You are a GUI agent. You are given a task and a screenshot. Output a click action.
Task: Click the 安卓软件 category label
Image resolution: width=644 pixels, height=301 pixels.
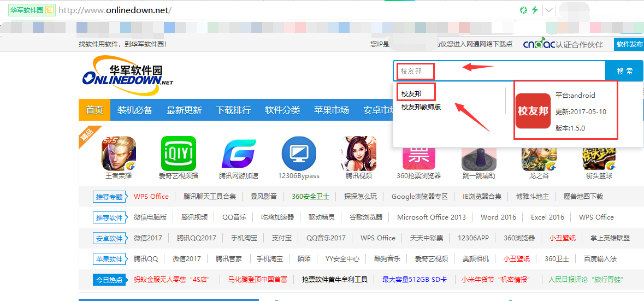coord(109,239)
